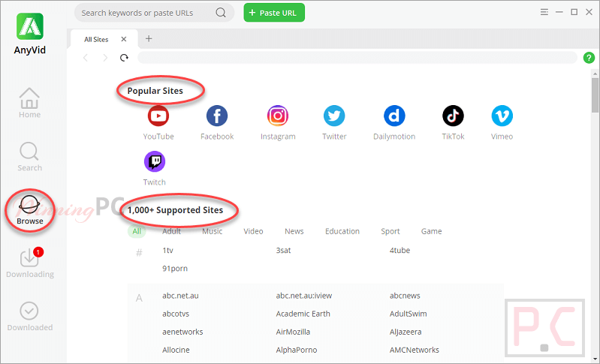The image size is (600, 364).
Task: Open the Twitter site icon
Action: point(334,116)
